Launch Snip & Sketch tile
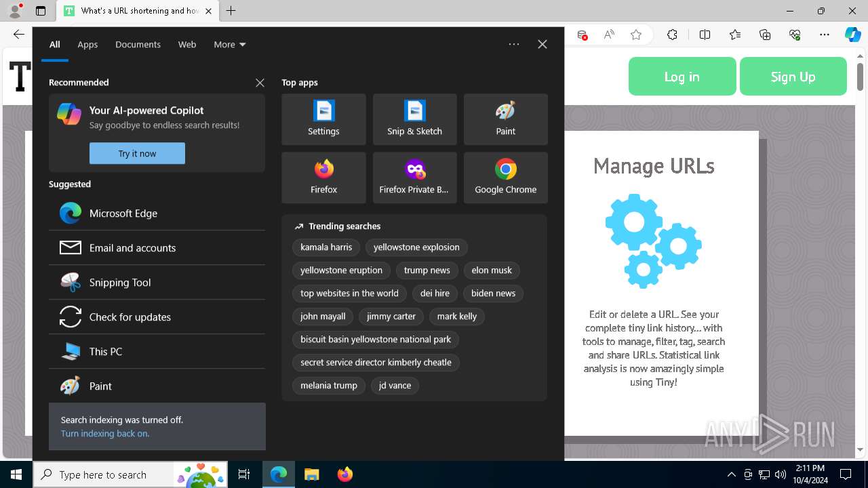The image size is (868, 488). (x=414, y=119)
